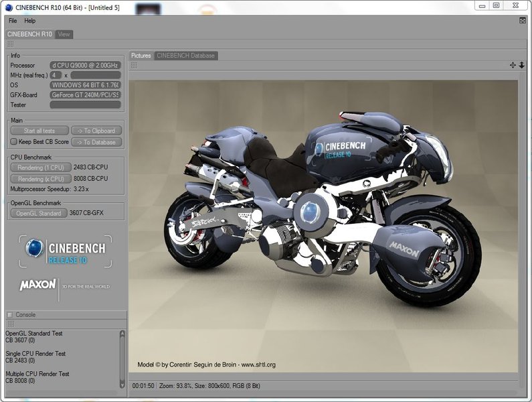
Task: Click 'CB 3607 (0)' console line
Action: [x=20, y=340]
